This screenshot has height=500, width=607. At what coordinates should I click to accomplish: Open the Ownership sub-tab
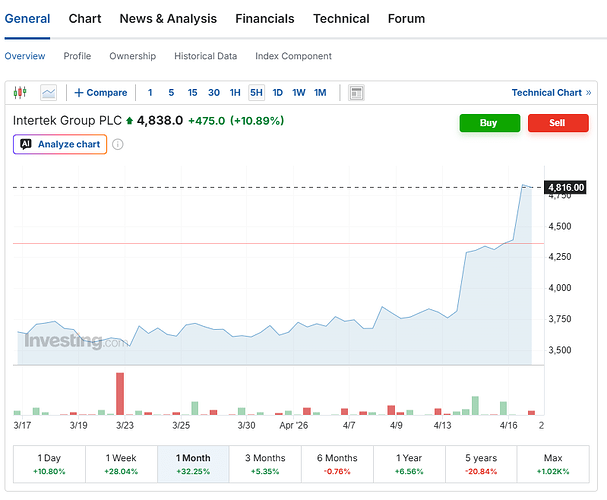tap(132, 56)
